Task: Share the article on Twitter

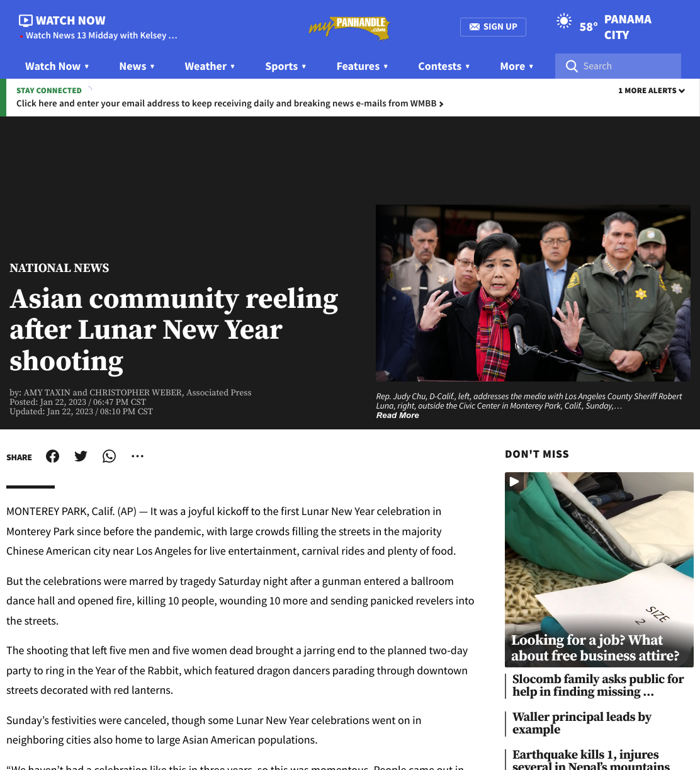Action: pos(81,456)
